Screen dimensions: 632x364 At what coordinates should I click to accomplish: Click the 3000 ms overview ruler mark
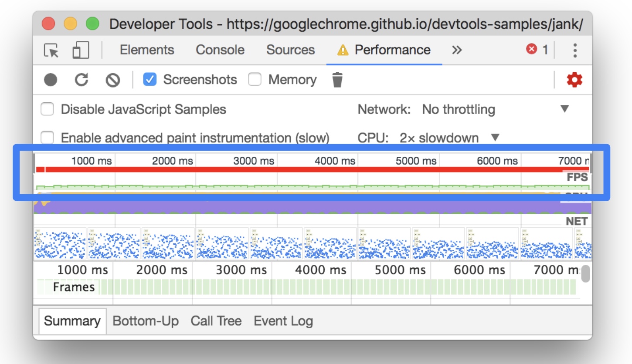(x=254, y=161)
